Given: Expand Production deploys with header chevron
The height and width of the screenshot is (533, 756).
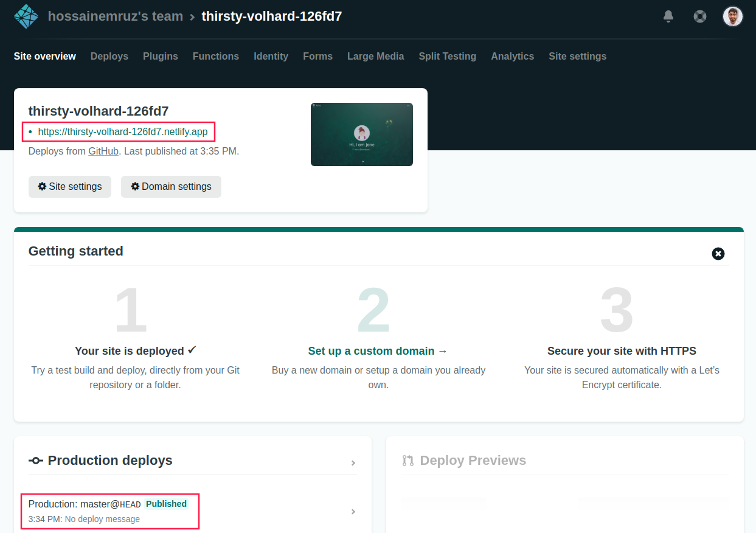Looking at the screenshot, I should coord(353,463).
